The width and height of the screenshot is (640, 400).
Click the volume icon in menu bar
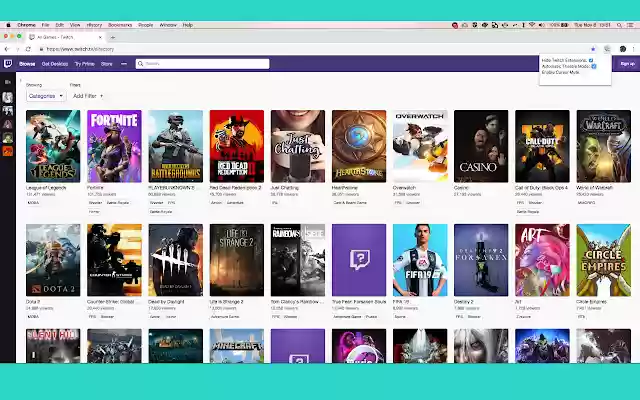coord(542,25)
